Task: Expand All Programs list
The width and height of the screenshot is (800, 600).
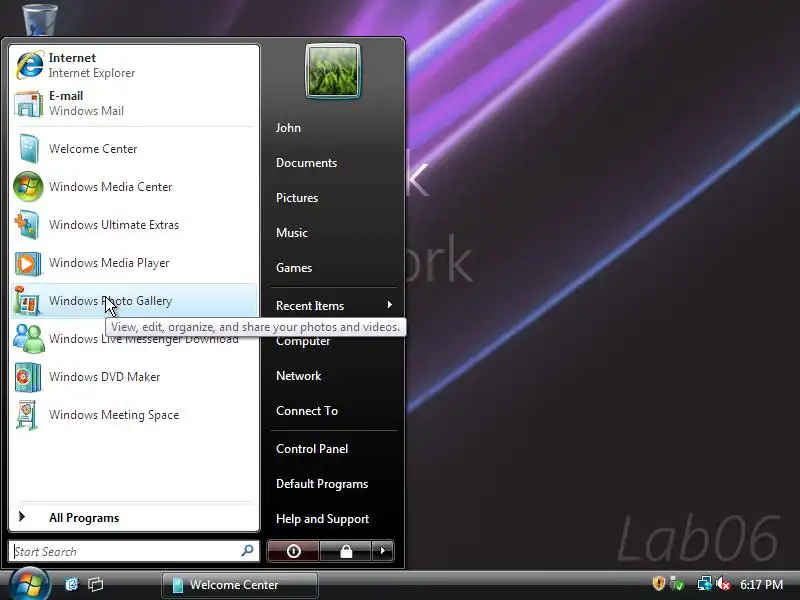Action: [x=134, y=517]
